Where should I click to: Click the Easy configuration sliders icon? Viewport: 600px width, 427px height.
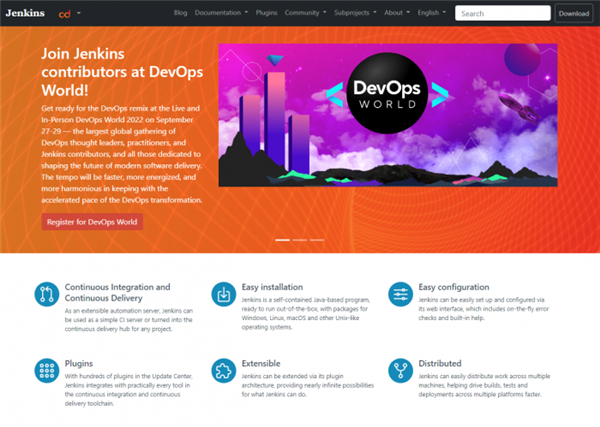[x=400, y=294]
